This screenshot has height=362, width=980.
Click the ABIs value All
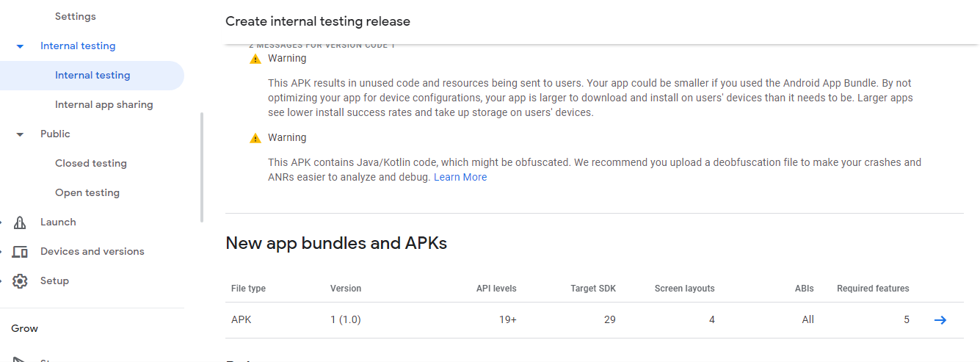click(808, 319)
